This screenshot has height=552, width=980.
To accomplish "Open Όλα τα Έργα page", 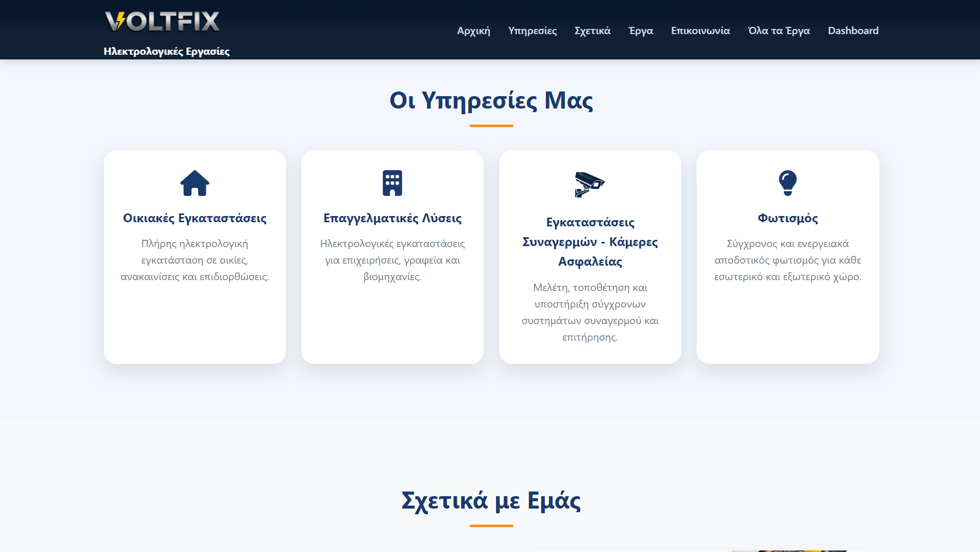I will coord(779,30).
